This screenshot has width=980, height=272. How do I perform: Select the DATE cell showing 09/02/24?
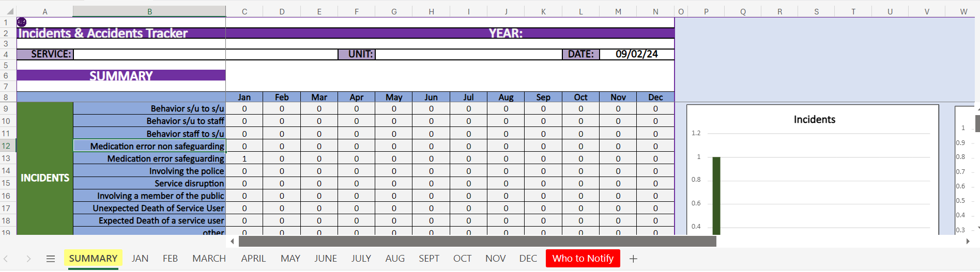tap(636, 54)
